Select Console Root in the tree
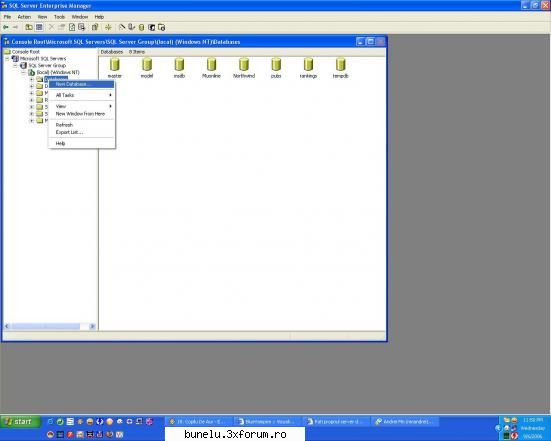 26,52
